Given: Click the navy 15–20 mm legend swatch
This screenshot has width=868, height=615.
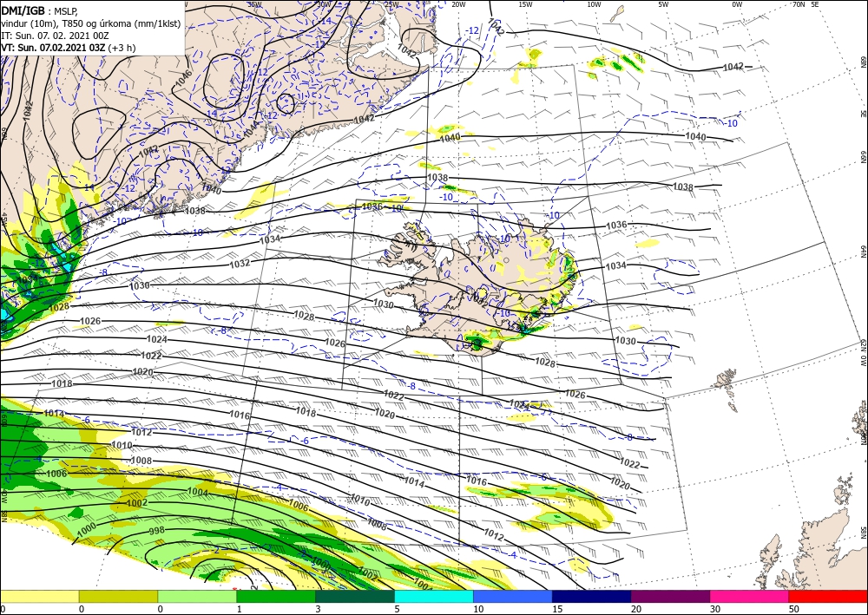Looking at the screenshot, I should (591, 596).
